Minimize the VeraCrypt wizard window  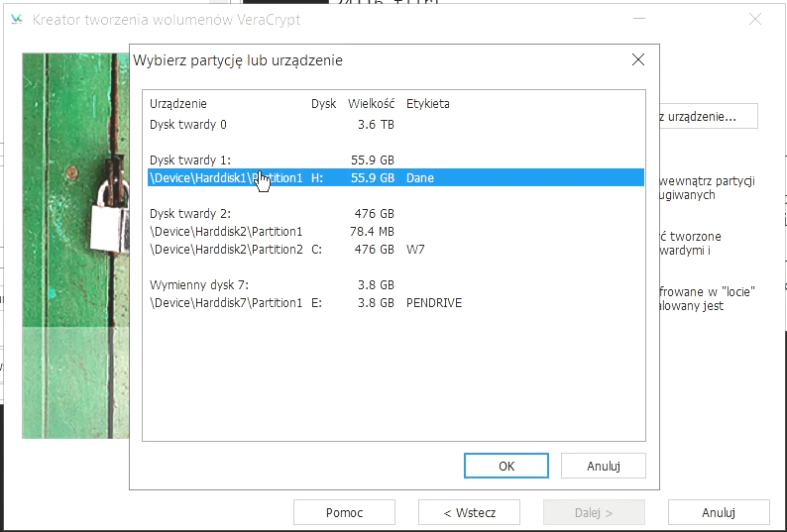(x=639, y=19)
